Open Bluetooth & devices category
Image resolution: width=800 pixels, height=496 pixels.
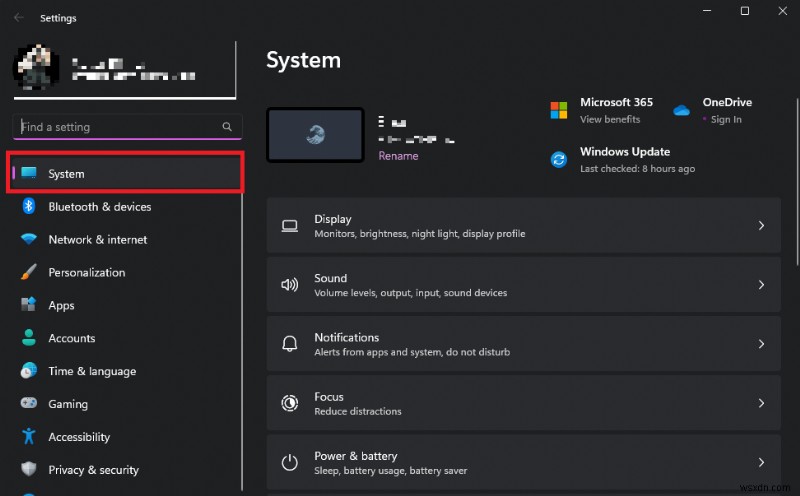[x=126, y=206]
